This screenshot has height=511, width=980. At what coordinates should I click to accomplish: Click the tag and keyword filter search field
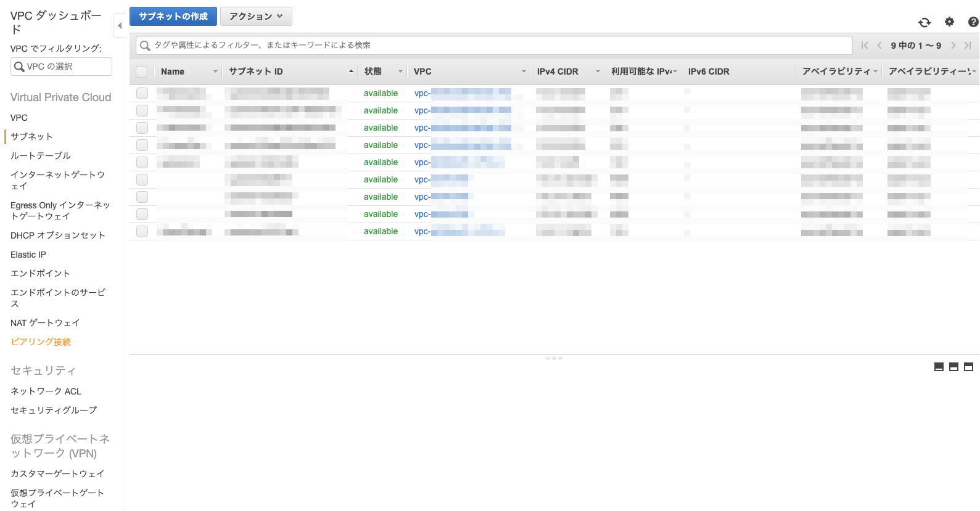click(x=494, y=46)
